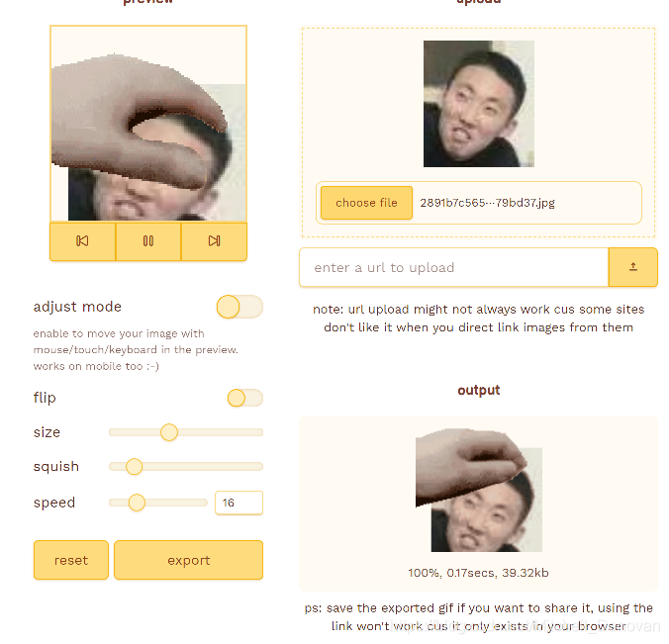Toggle adjust mode switch
This screenshot has height=644, width=669.
pos(239,307)
